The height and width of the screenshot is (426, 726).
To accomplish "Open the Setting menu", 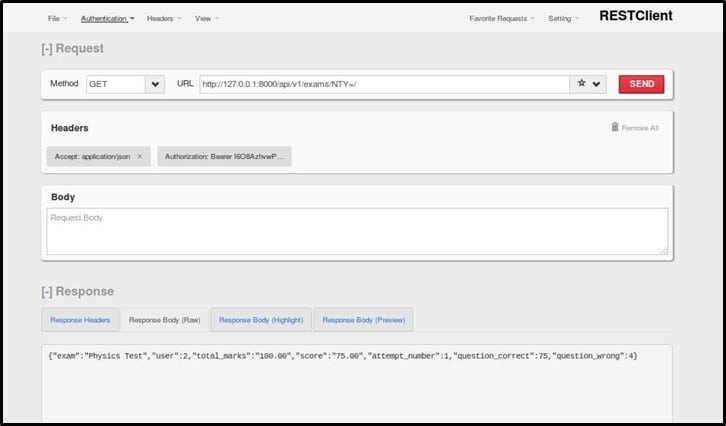I will click(x=563, y=18).
